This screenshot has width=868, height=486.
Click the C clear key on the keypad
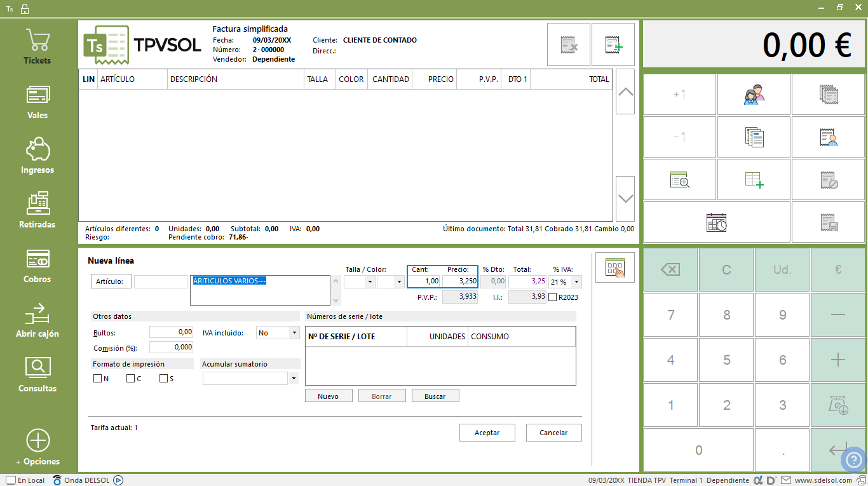coord(726,269)
